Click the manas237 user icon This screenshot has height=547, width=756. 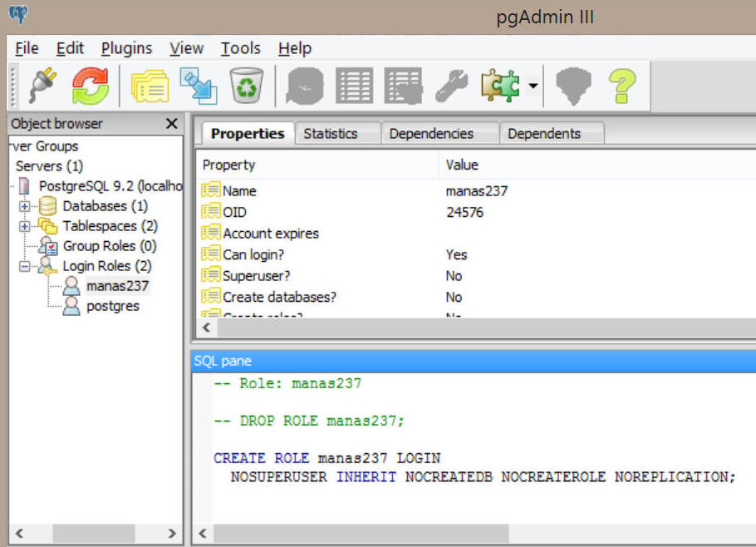pyautogui.click(x=71, y=286)
